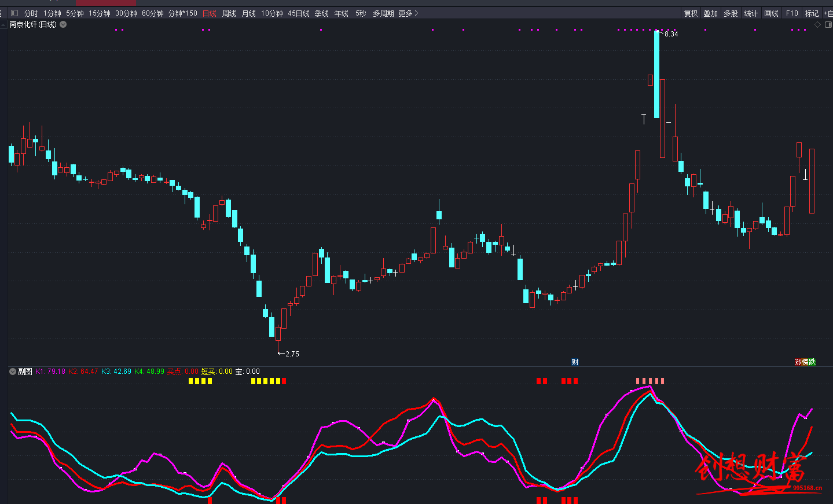Click the +自 add to watchlist button
The height and width of the screenshot is (504, 833).
coord(828,13)
